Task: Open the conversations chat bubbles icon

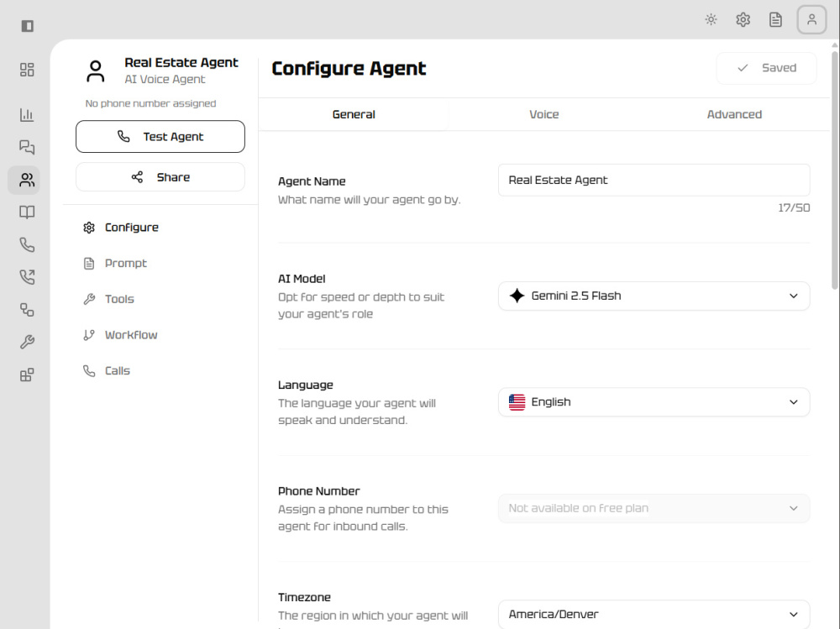Action: [27, 147]
